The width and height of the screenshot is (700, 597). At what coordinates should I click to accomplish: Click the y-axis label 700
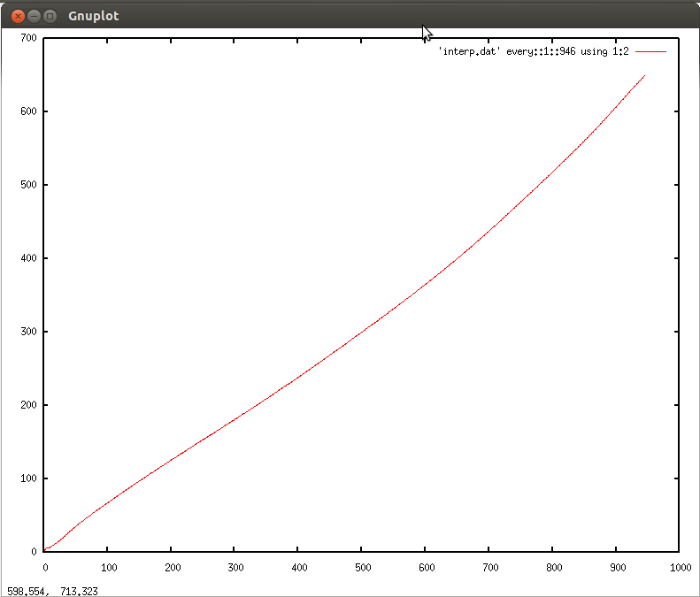[28, 38]
